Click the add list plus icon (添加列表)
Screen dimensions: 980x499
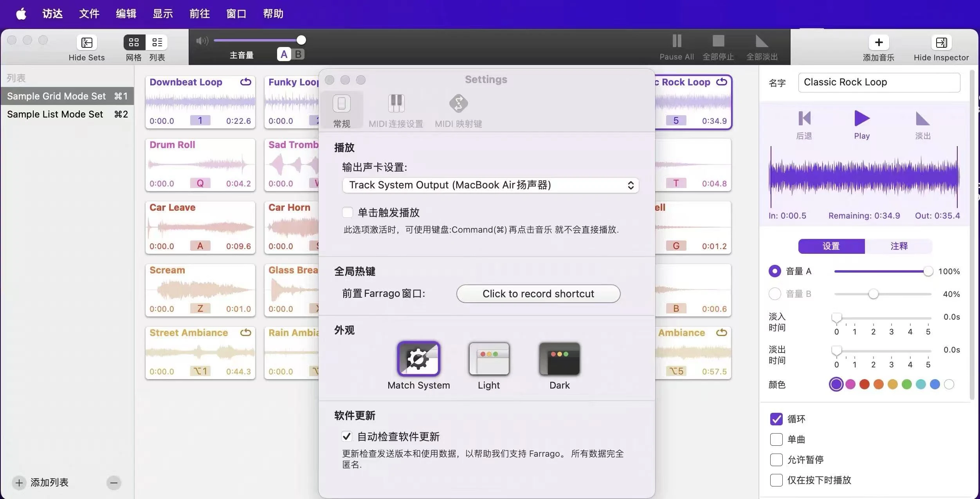[x=19, y=483]
